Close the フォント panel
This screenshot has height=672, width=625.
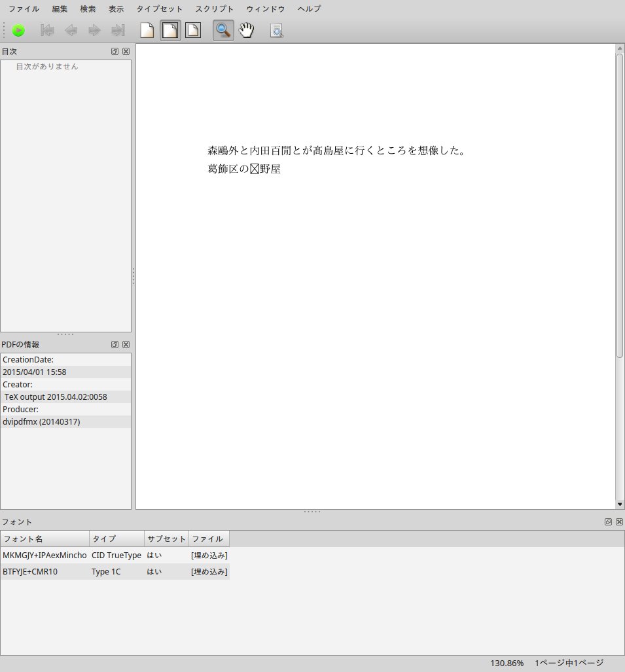click(x=619, y=522)
